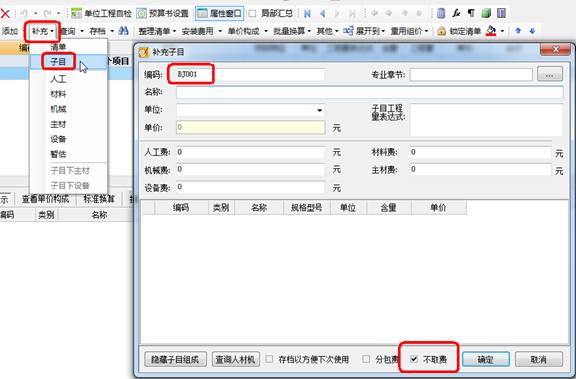Click the fx formula icon
The image size is (576, 379).
point(456,14)
